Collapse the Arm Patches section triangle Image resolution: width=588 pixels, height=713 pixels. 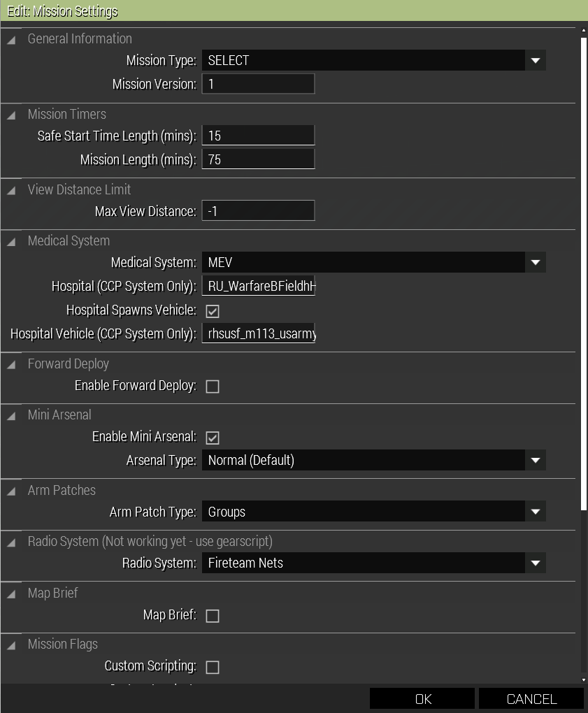[x=11, y=491]
